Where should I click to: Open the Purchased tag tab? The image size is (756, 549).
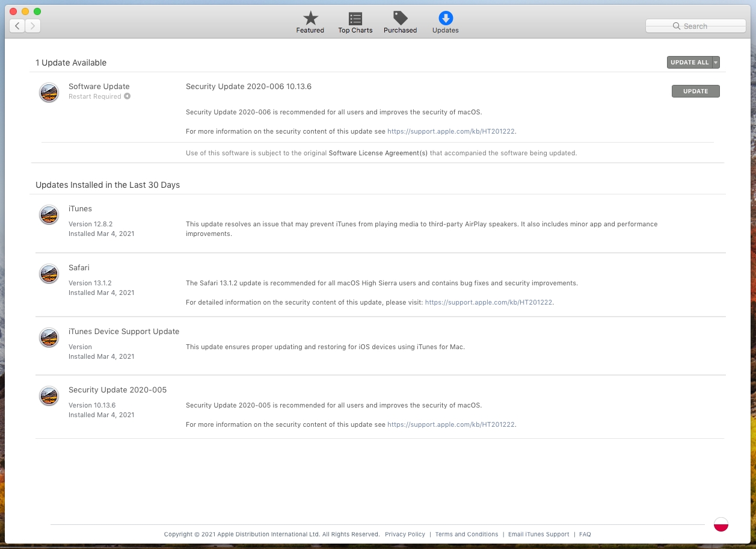401,22
